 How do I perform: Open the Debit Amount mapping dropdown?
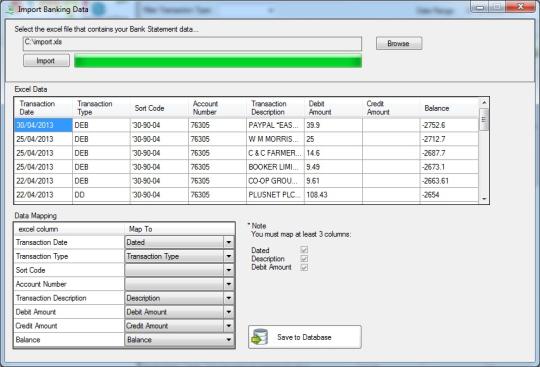(229, 312)
